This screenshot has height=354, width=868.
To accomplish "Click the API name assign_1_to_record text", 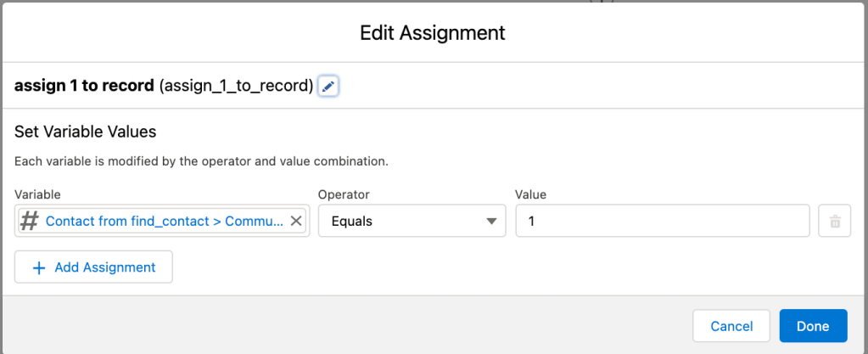I will tap(236, 87).
